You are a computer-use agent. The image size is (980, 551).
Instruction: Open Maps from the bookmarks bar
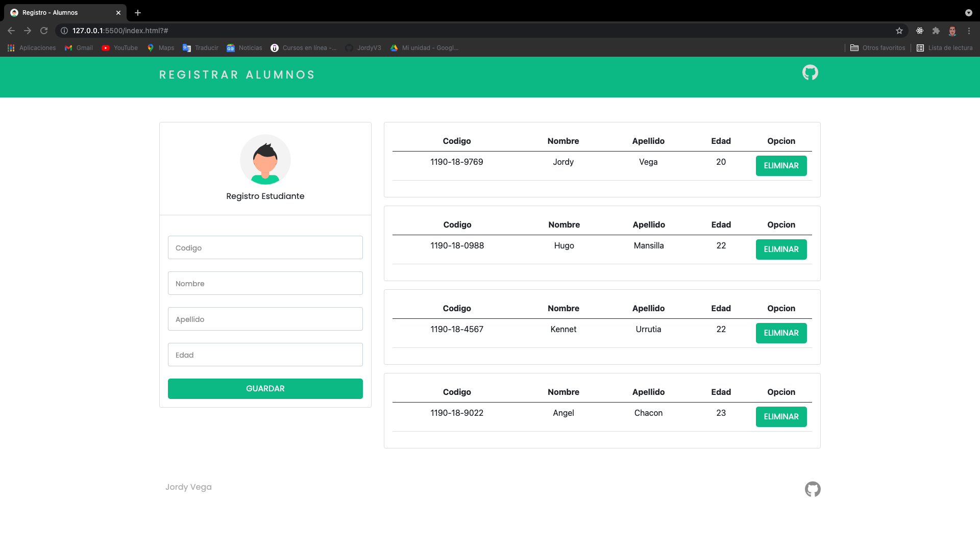tap(160, 47)
